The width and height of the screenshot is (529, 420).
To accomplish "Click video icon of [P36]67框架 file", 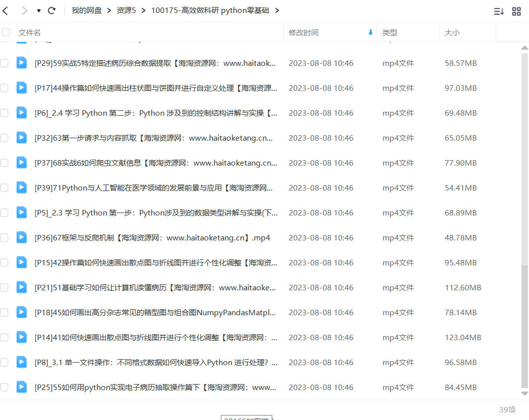I will (x=21, y=237).
